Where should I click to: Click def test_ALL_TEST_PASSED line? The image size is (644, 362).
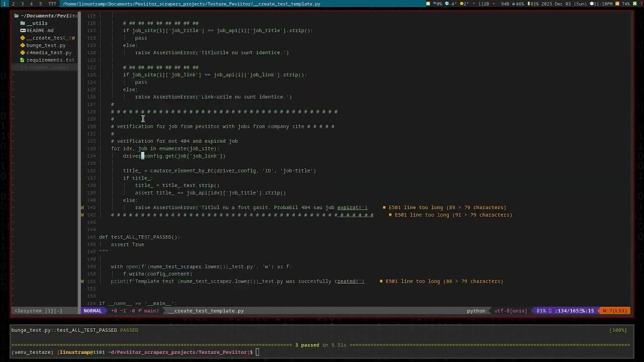point(139,237)
